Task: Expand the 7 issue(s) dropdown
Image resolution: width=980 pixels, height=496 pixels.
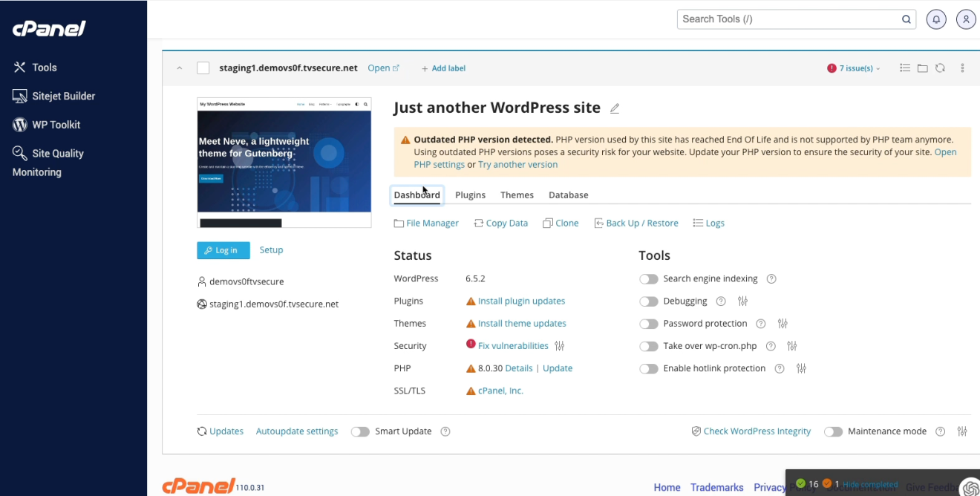Action: [853, 68]
